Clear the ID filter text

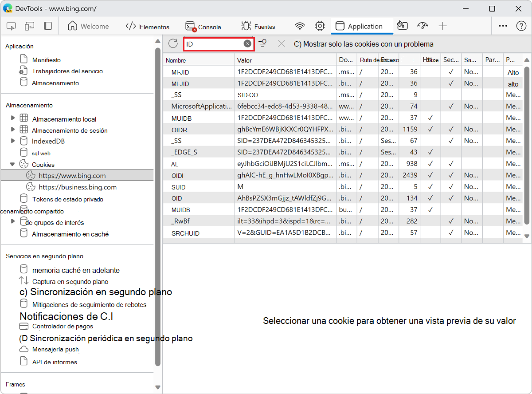(247, 43)
